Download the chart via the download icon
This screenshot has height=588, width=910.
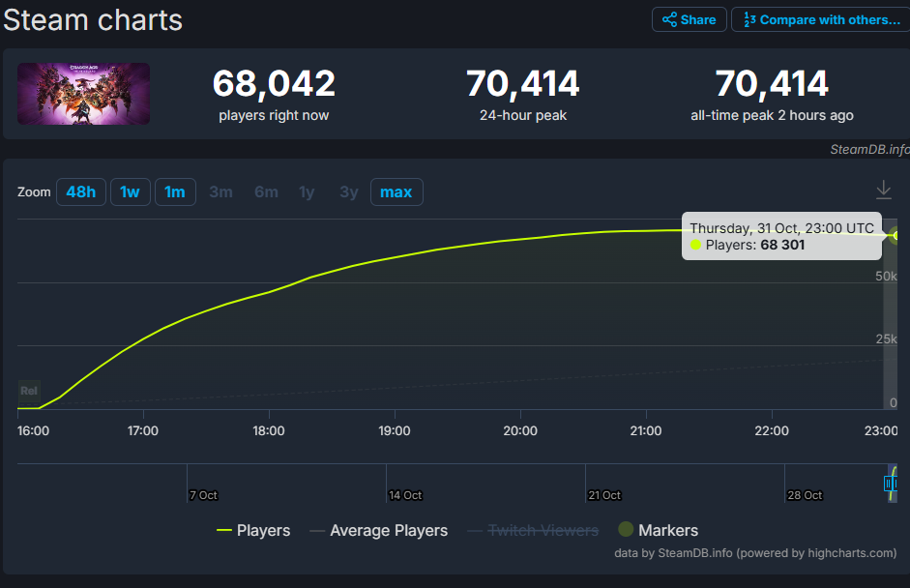883,190
